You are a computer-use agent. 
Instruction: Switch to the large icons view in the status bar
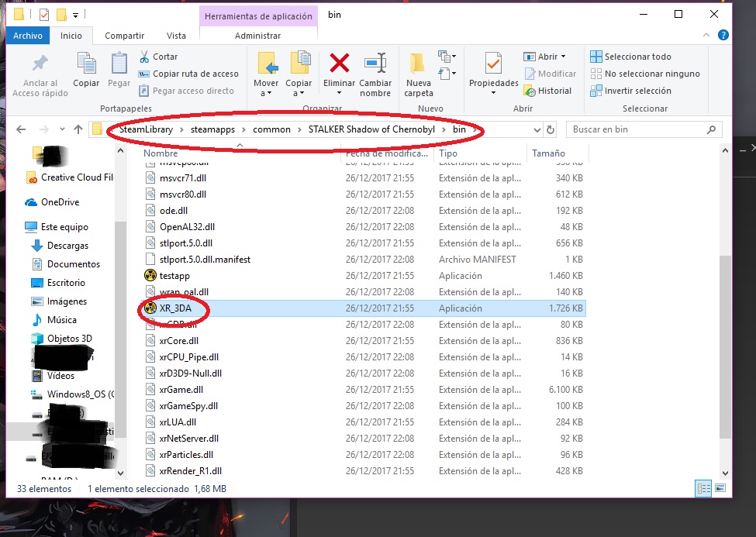pos(720,488)
